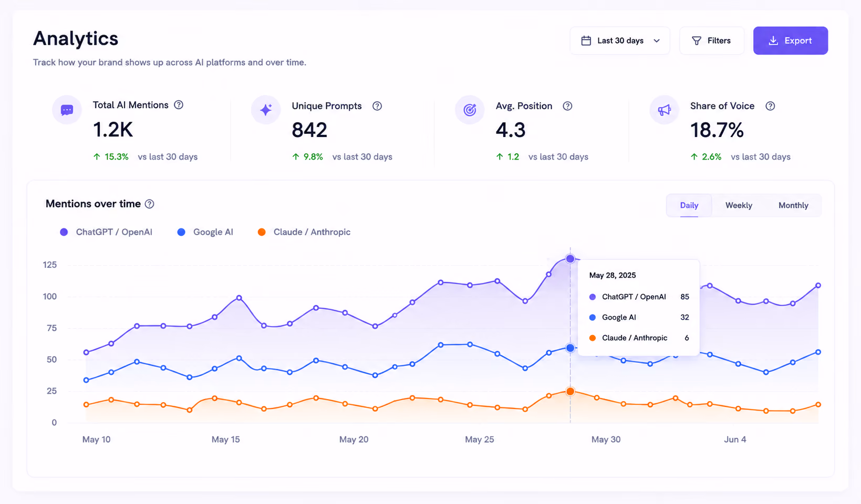Switch chart to Monthly view
This screenshot has width=861, height=504.
pyautogui.click(x=793, y=205)
